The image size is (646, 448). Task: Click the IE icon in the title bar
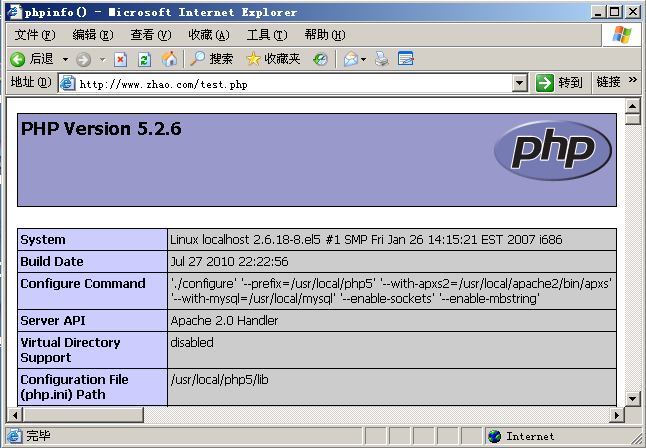tap(14, 12)
